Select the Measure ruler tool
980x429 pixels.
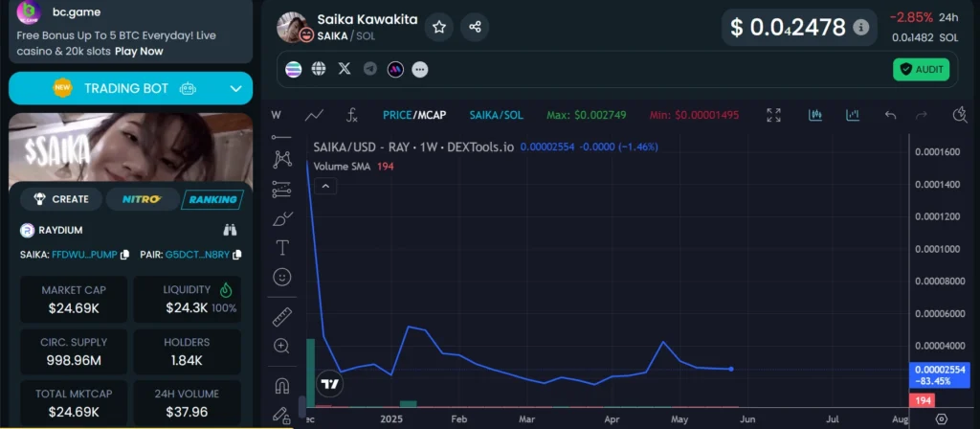pos(282,316)
